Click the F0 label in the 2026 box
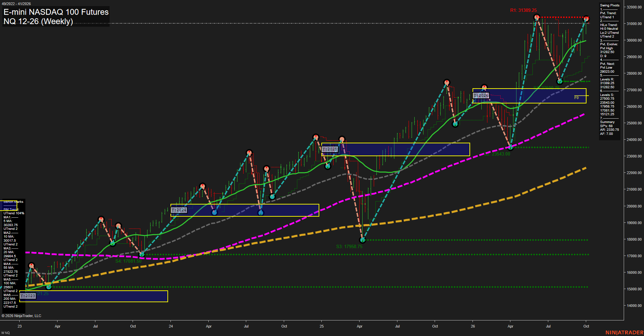 [x=576, y=98]
